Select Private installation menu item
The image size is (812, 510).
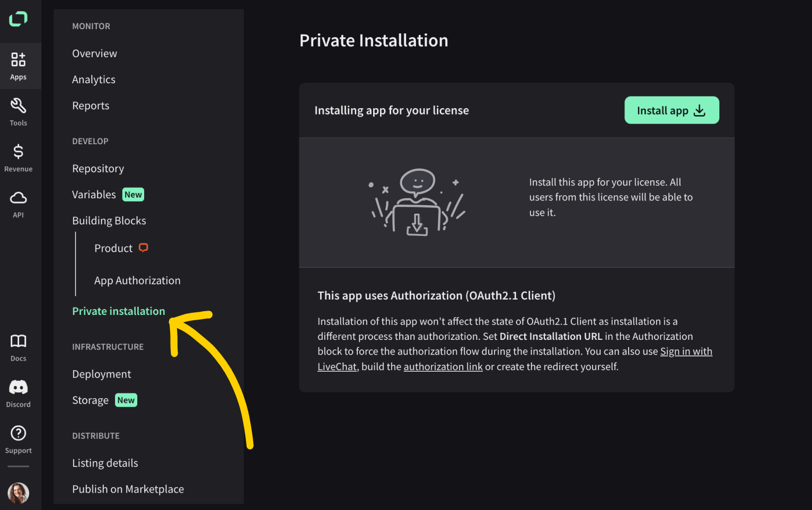click(119, 311)
